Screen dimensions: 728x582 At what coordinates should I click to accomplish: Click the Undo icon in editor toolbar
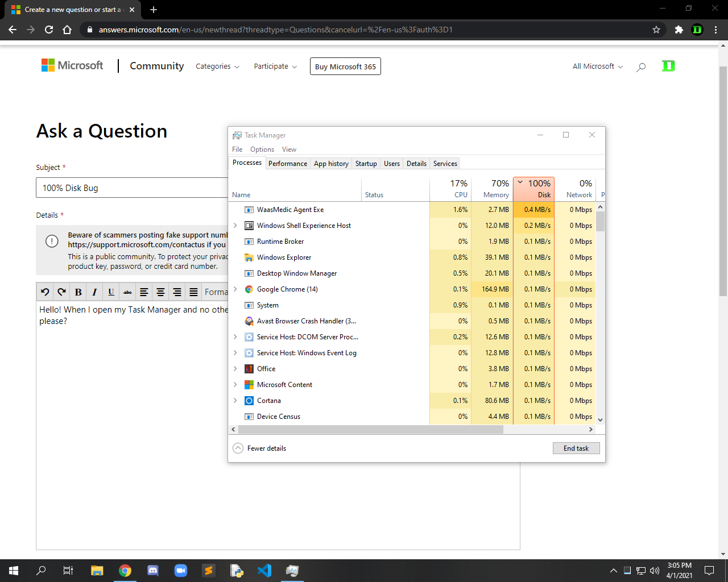coord(45,292)
